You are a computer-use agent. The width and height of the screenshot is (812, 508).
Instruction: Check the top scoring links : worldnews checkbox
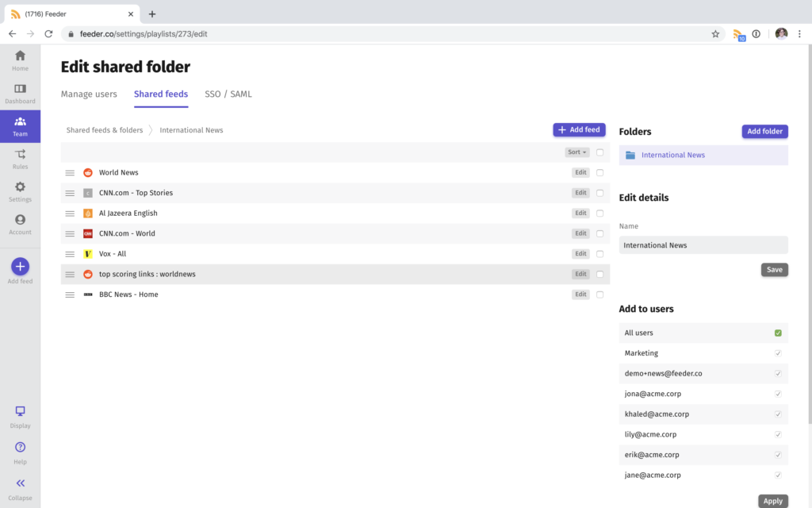tap(599, 274)
